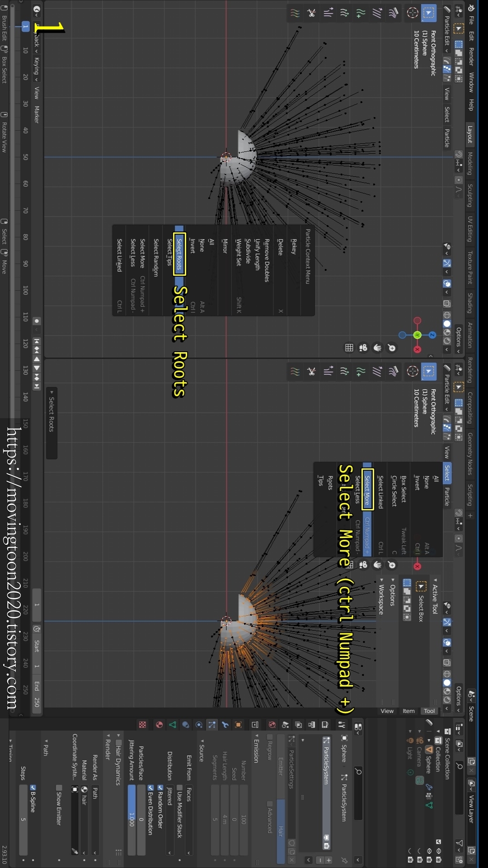Click the Particles/Face value field
Image resolution: width=488 pixels, height=868 pixels.
[141, 821]
